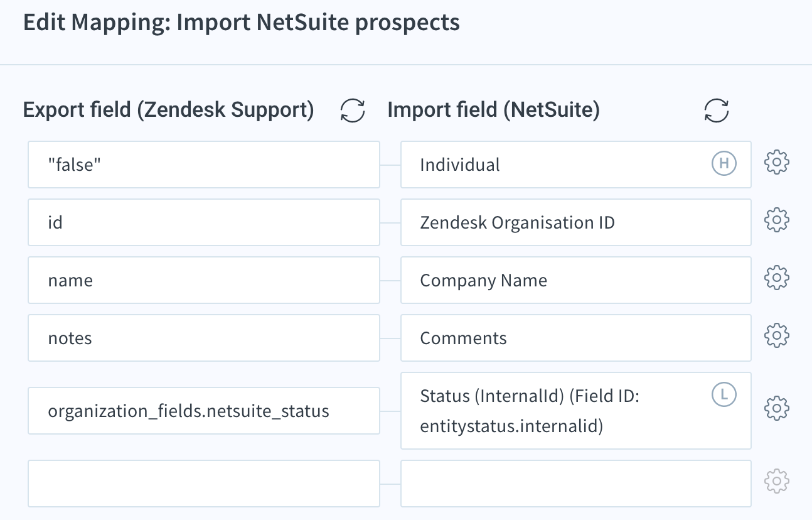Open settings gear for Zendesk Organisation ID
Image resolution: width=812 pixels, height=520 pixels.
tap(777, 220)
